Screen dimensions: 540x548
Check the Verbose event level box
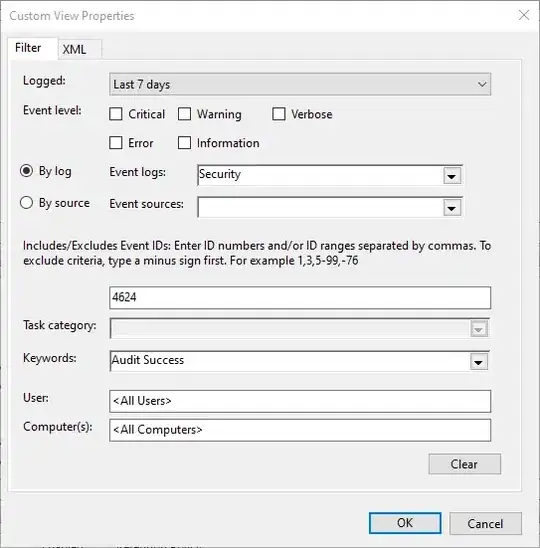(279, 114)
